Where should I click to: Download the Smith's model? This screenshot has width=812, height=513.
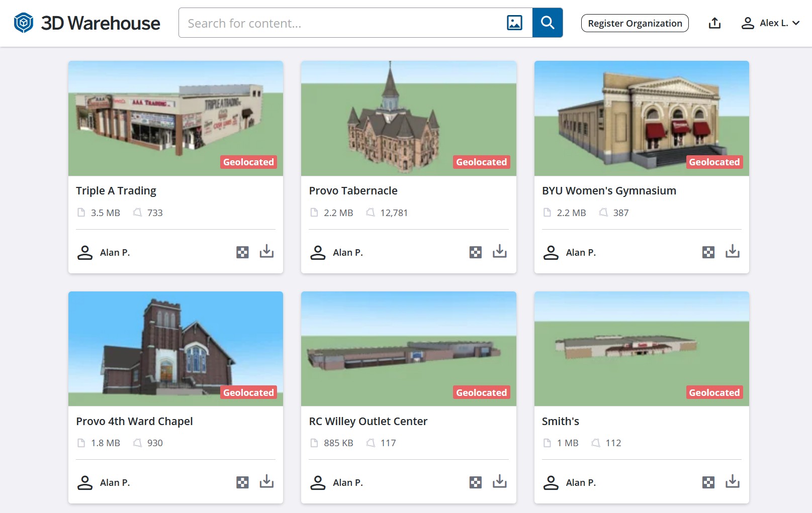coord(733,481)
